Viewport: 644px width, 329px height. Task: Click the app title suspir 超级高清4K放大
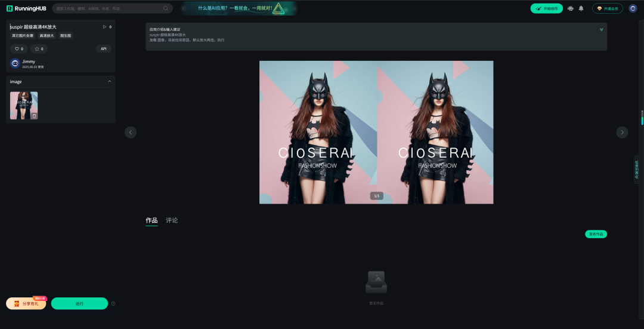pos(33,27)
